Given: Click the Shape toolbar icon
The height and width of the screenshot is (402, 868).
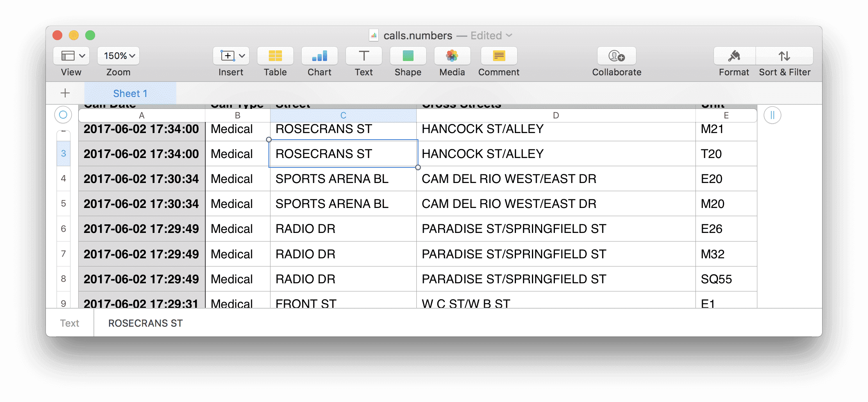Looking at the screenshot, I should point(408,56).
